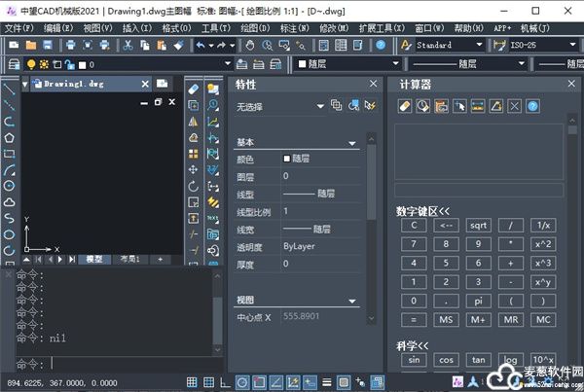The width and height of the screenshot is (584, 392).
Task: Open the 标注(N) menu
Action: (295, 28)
